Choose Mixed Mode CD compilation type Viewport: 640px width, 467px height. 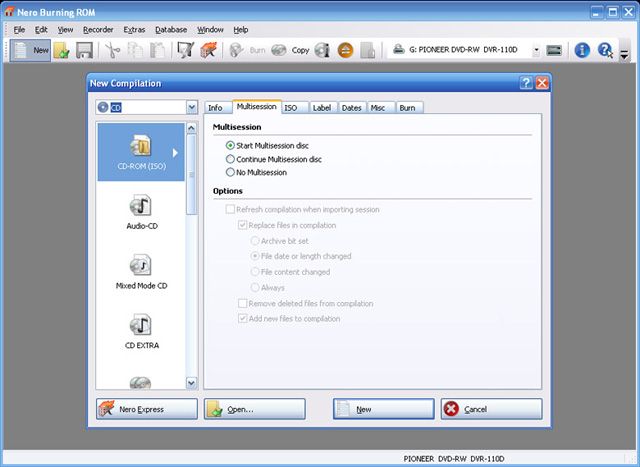click(141, 271)
